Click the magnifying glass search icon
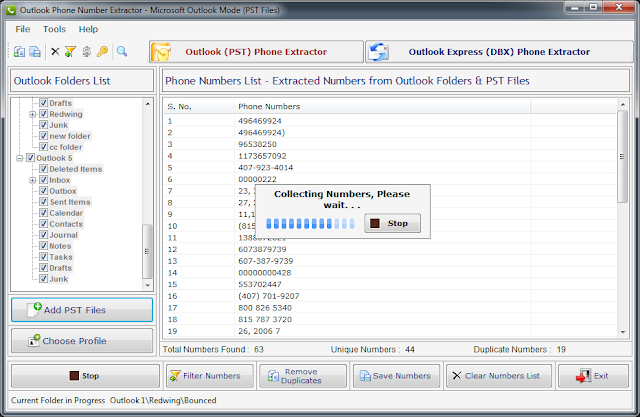The image size is (640, 417). click(x=122, y=51)
